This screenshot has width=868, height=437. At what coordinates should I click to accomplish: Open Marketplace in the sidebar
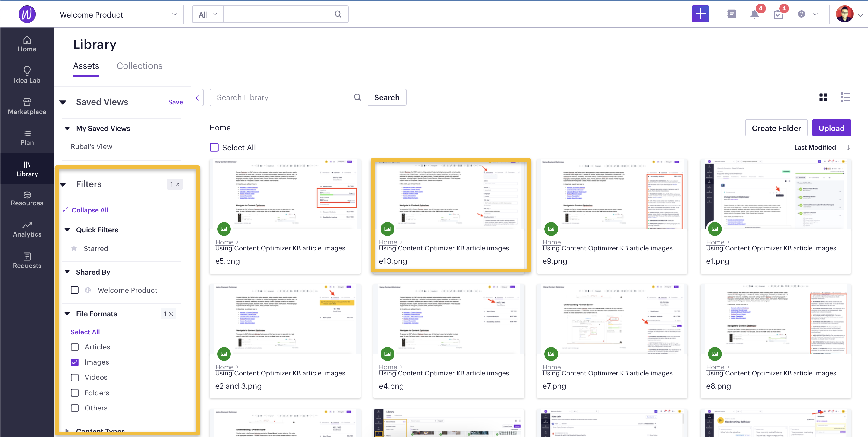(x=27, y=107)
